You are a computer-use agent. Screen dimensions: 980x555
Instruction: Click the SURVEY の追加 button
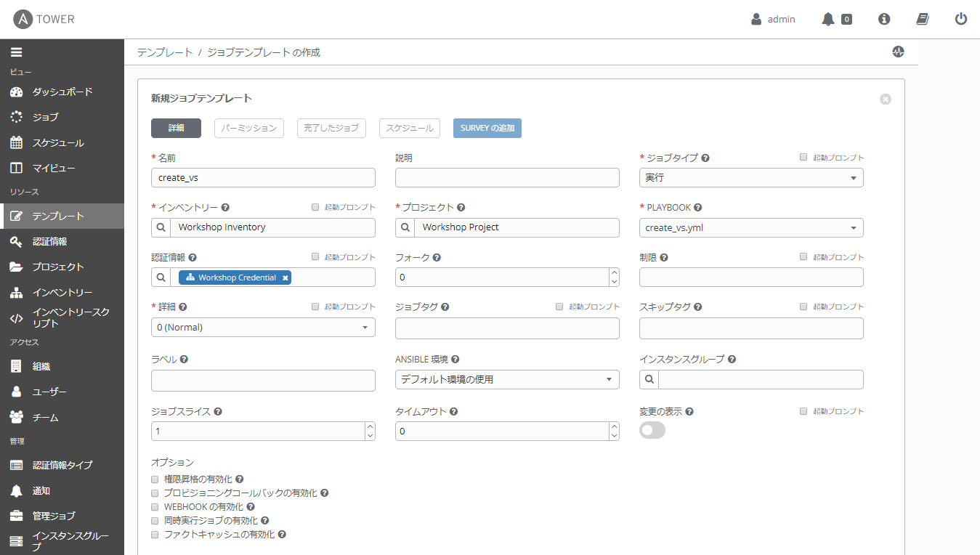click(x=487, y=129)
